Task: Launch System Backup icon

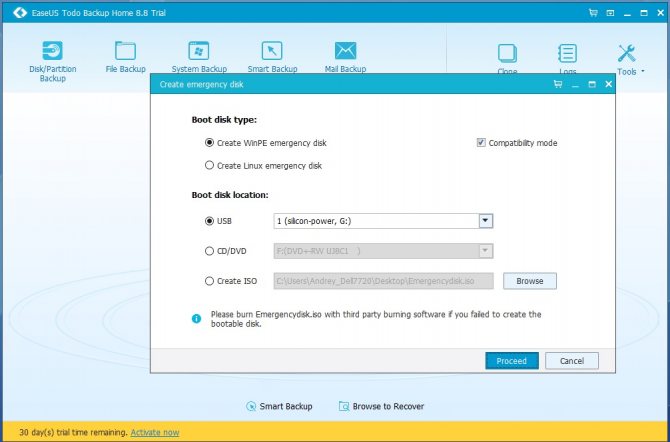Action: [x=199, y=50]
